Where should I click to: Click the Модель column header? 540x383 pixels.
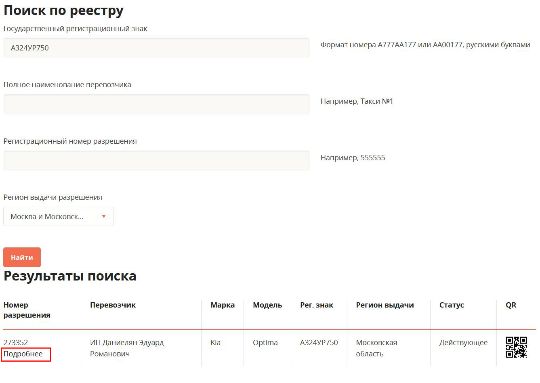267,305
